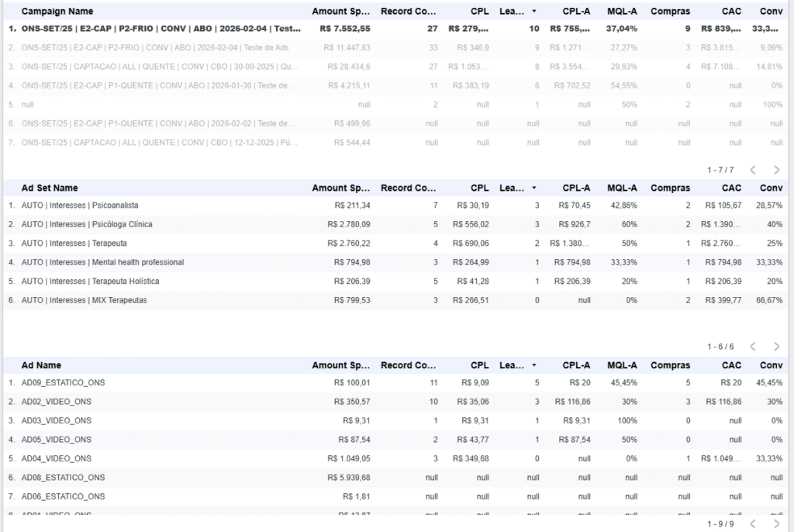This screenshot has width=794, height=532.
Task: Sort Ad Name table by Compras header
Action: click(x=670, y=365)
